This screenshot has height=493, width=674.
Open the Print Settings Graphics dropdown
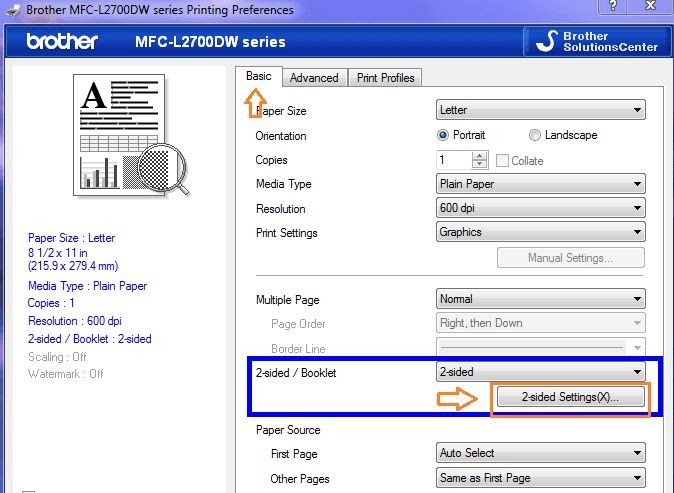click(541, 232)
